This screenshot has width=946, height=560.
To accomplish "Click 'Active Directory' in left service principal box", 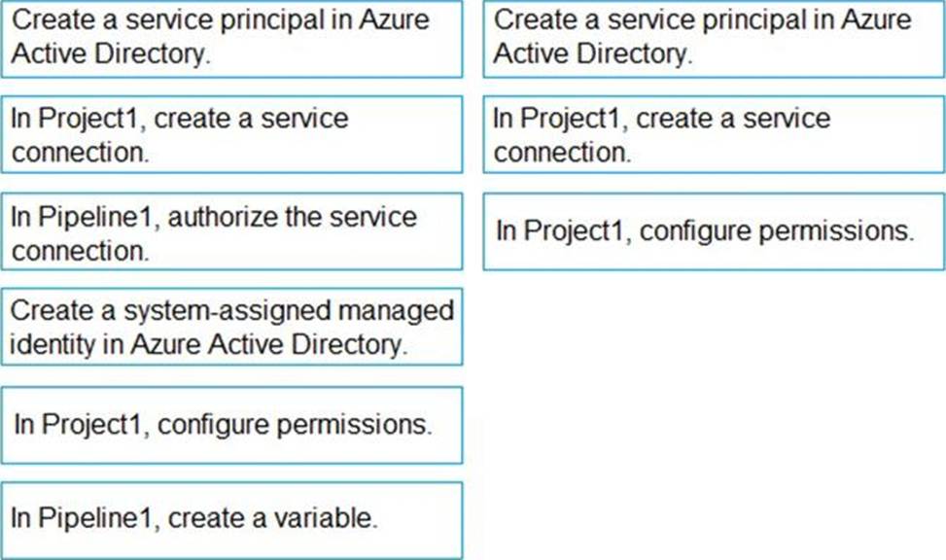I will 110,54.
